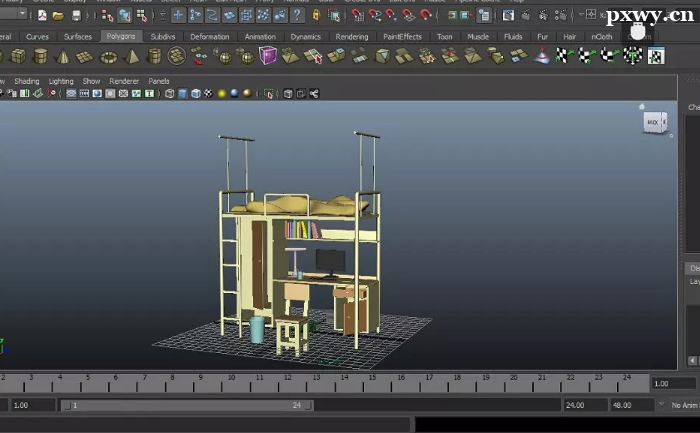The width and height of the screenshot is (700, 433).
Task: Create a polygon cone from the shelf
Action: tap(62, 56)
